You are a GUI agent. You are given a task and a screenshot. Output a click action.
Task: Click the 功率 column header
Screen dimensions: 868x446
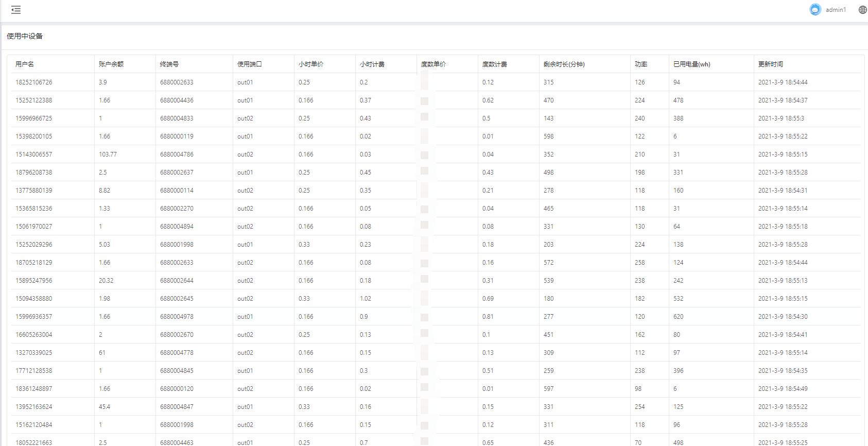tap(641, 64)
